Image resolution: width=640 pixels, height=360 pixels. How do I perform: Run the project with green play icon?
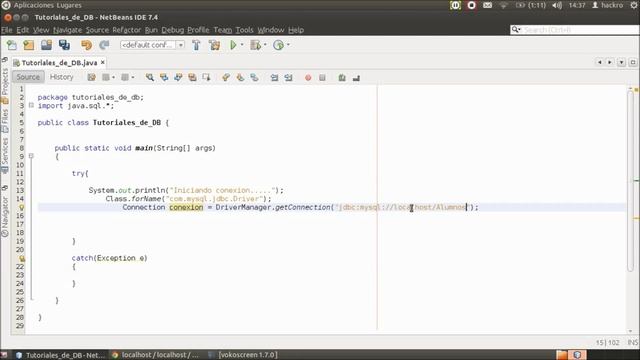click(x=233, y=45)
